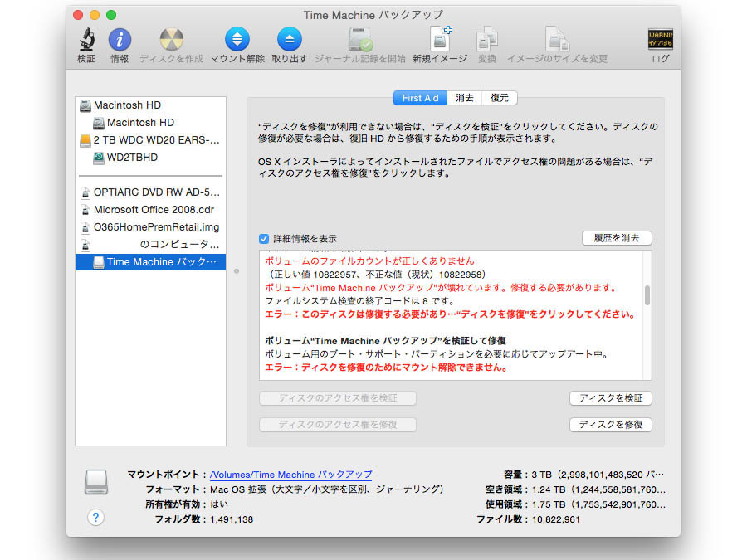Select OPTIARC DVD RW AD-5 drive

click(150, 192)
